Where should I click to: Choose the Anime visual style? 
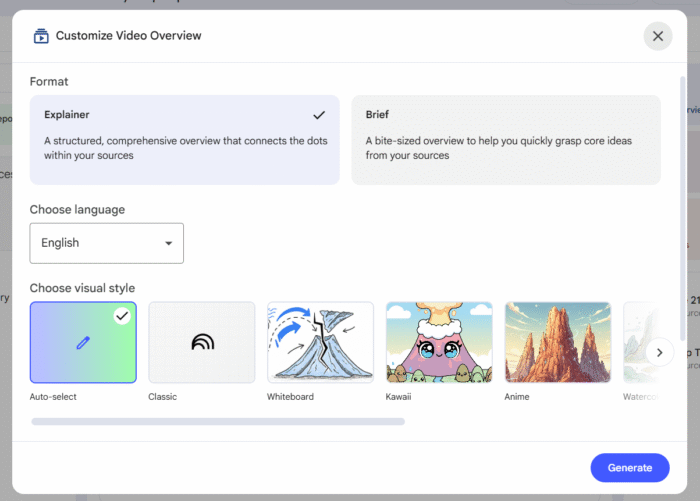click(x=558, y=342)
